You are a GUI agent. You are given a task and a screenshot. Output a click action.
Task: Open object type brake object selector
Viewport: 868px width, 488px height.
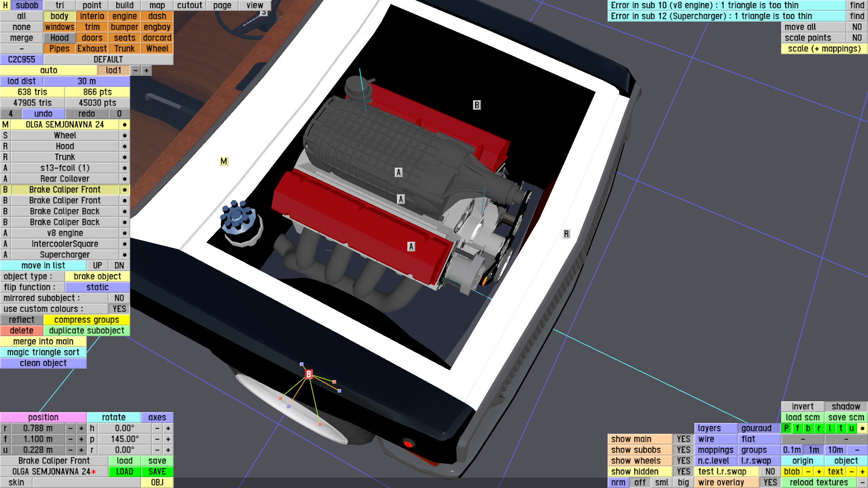pos(97,277)
